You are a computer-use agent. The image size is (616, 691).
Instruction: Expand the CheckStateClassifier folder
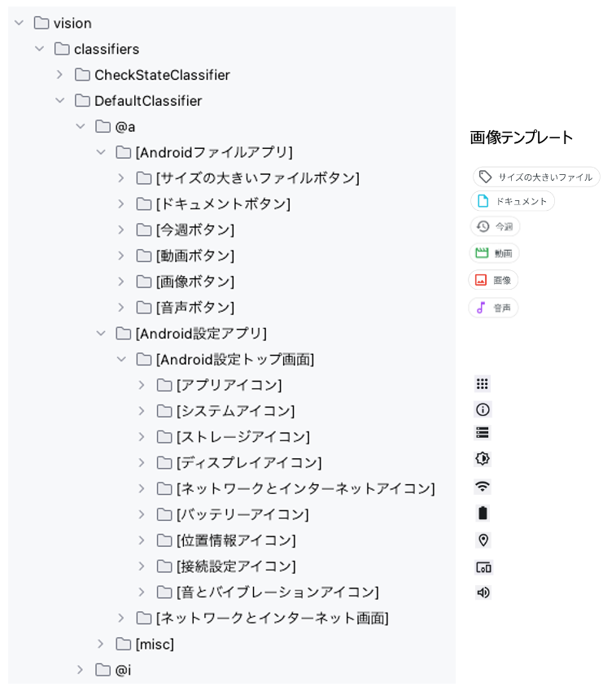(60, 75)
